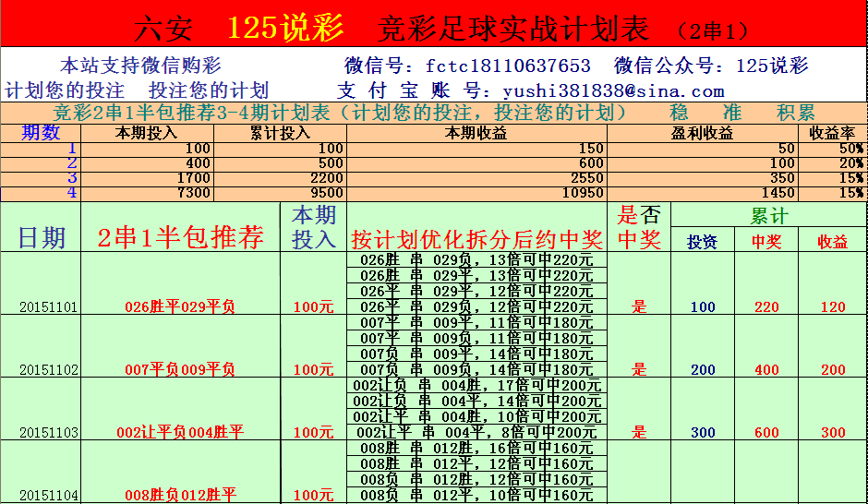Click the profit cell showing 1450
This screenshot has height=504, width=868.
(702, 194)
